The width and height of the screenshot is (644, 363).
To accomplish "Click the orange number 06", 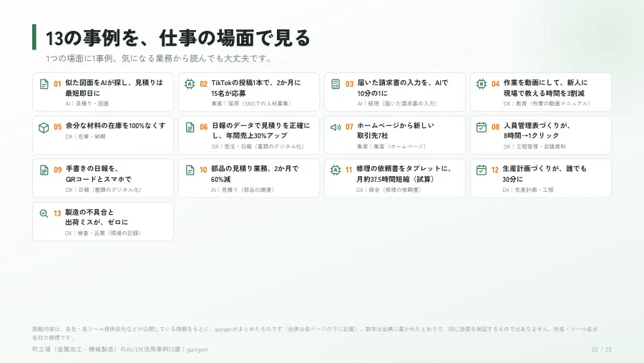I will (204, 127).
